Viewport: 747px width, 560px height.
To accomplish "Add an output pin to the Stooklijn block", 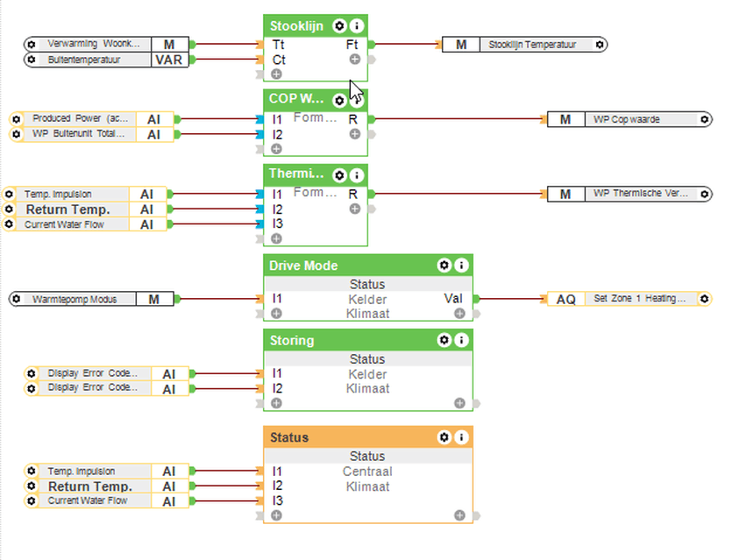I will pos(354,59).
